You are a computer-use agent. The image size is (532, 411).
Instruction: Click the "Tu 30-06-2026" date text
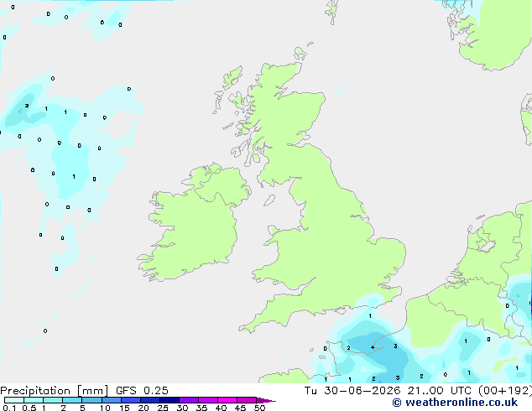(352, 391)
